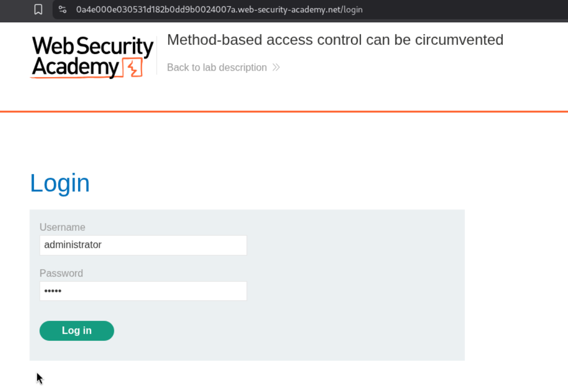Click the 'Method-based access control' lab title
The width and height of the screenshot is (568, 392).
point(335,40)
